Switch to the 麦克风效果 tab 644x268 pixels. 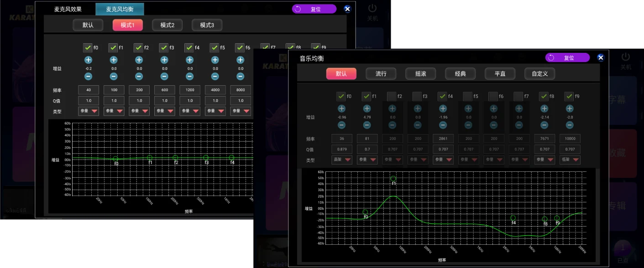[67, 9]
